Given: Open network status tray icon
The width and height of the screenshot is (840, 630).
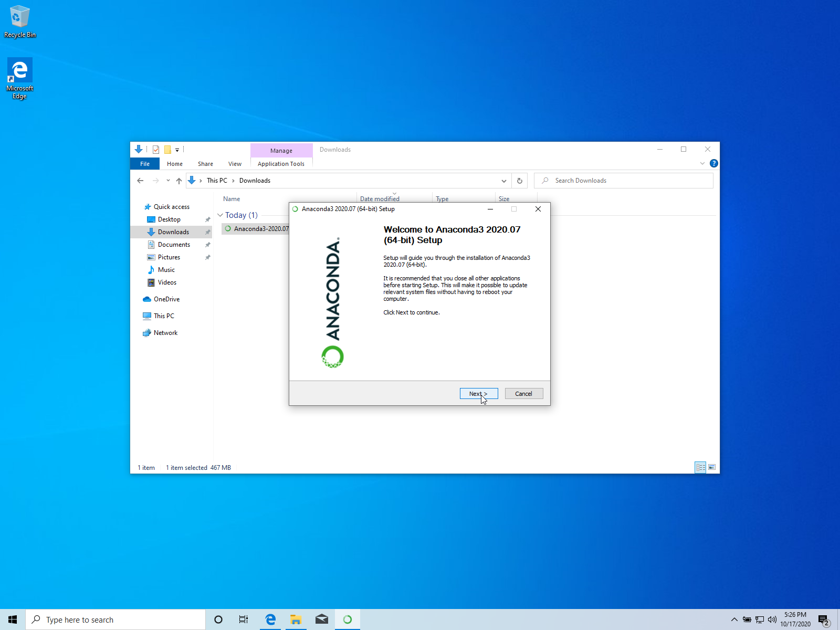Looking at the screenshot, I should (759, 619).
